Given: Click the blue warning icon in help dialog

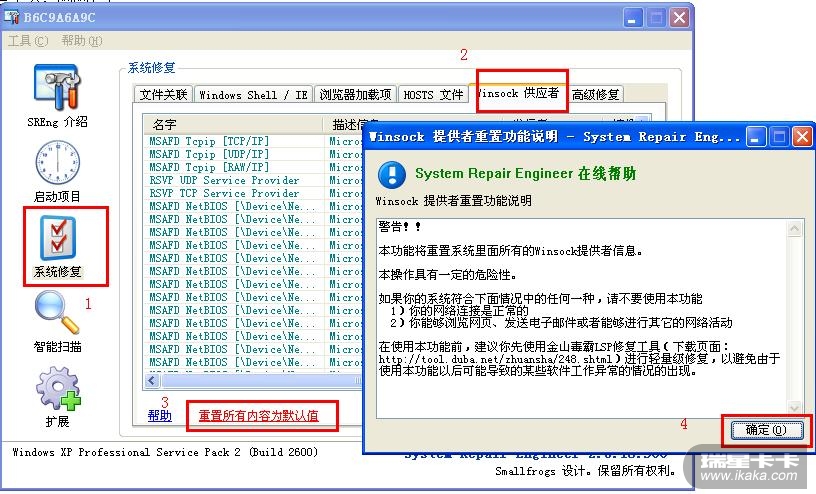Looking at the screenshot, I should point(392,174).
